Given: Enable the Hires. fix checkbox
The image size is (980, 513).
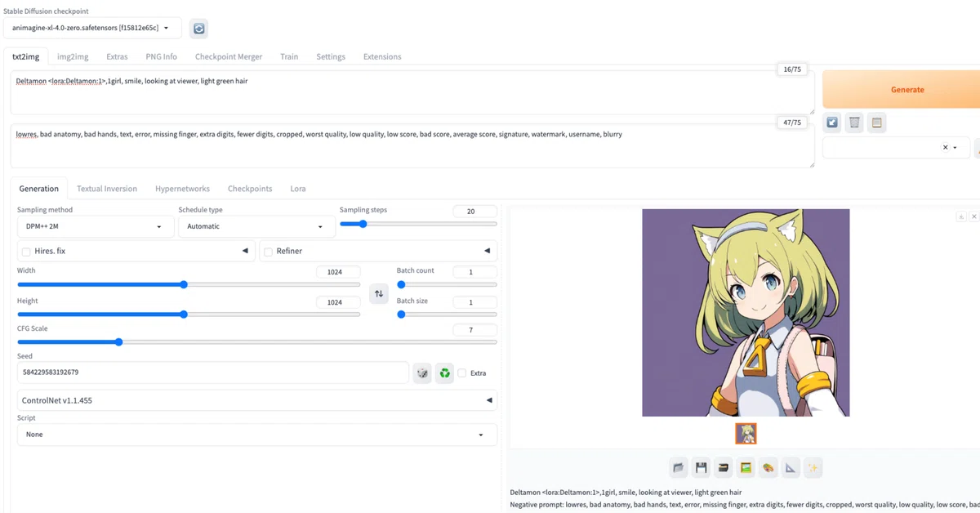Looking at the screenshot, I should [27, 252].
